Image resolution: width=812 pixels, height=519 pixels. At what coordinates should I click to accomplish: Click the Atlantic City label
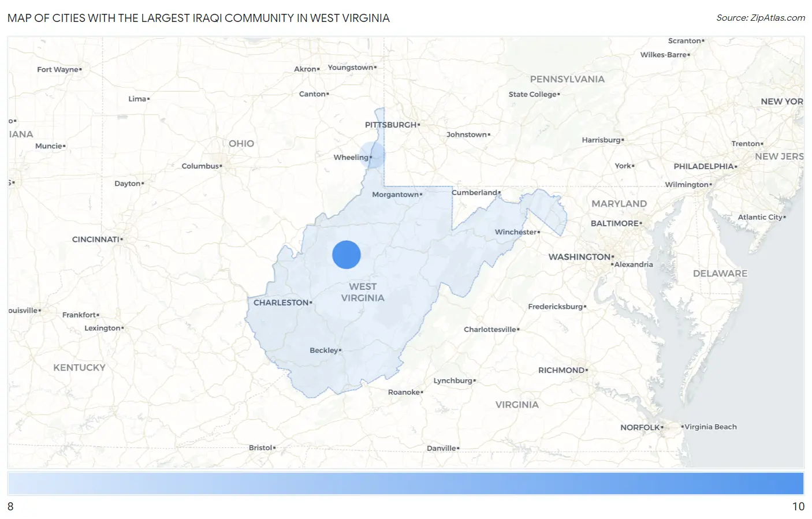pyautogui.click(x=761, y=218)
